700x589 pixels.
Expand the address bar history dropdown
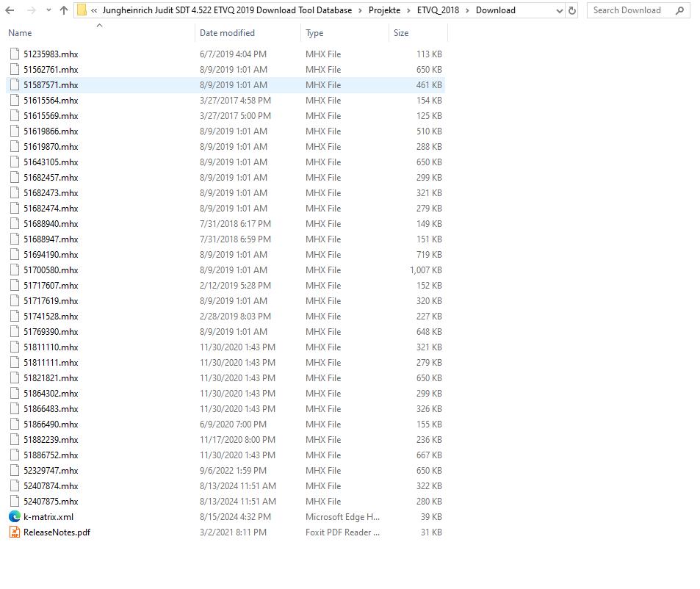click(560, 10)
